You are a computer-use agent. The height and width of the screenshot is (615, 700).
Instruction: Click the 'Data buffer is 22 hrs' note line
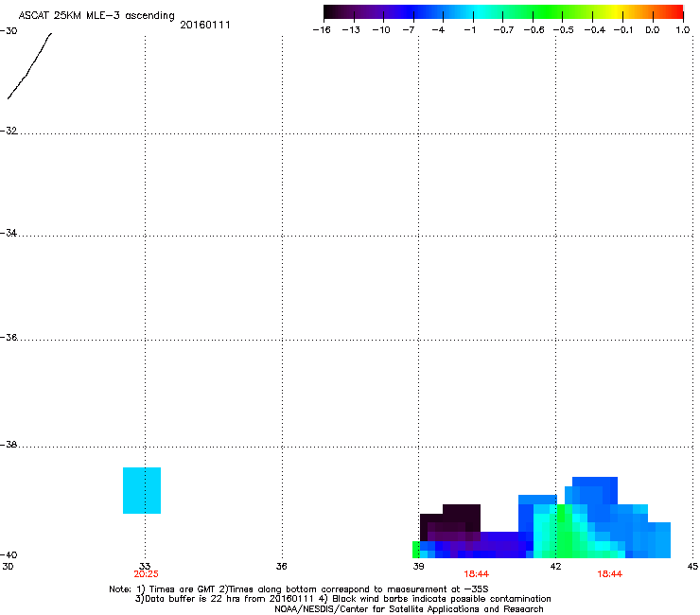coord(342,599)
